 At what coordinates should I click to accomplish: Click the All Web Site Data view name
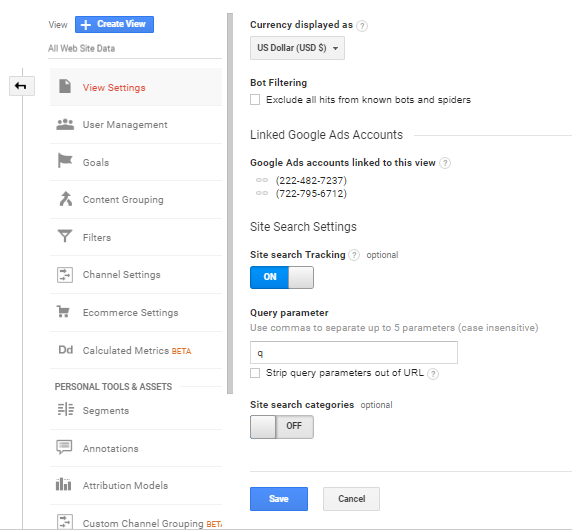pos(81,49)
